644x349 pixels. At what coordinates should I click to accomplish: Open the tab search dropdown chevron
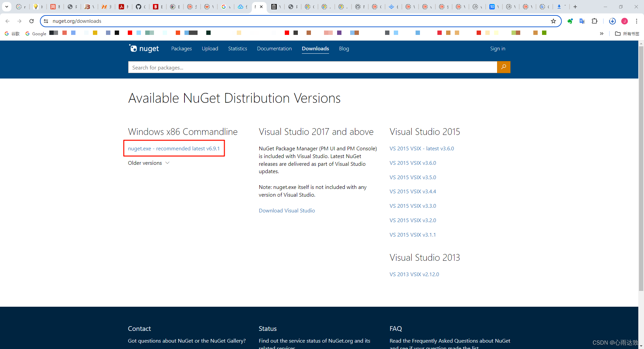pos(6,7)
